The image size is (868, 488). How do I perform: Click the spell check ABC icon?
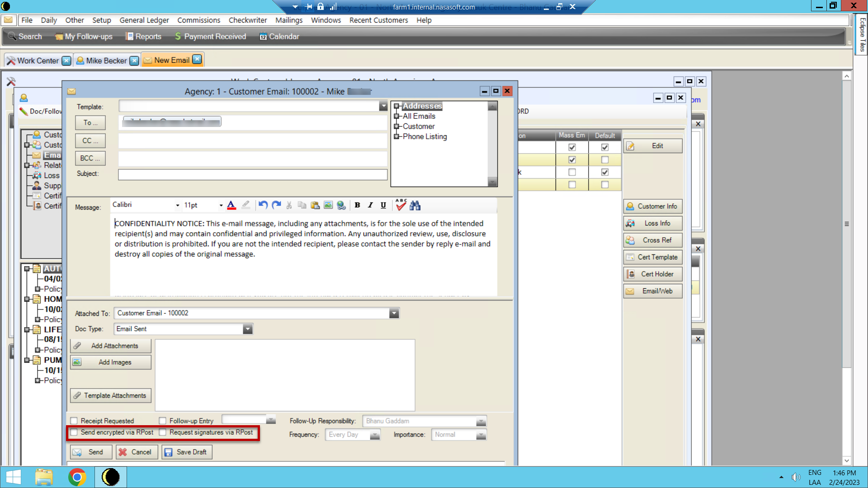pyautogui.click(x=400, y=205)
